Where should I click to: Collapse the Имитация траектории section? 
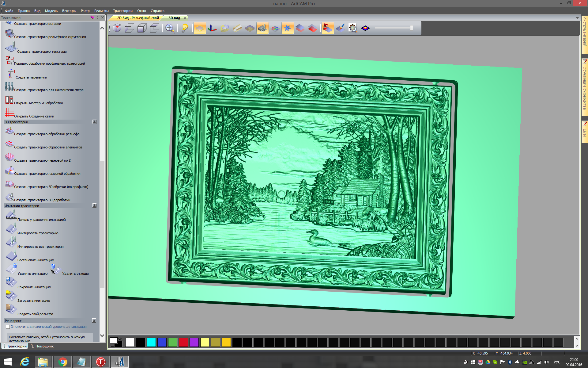point(94,206)
